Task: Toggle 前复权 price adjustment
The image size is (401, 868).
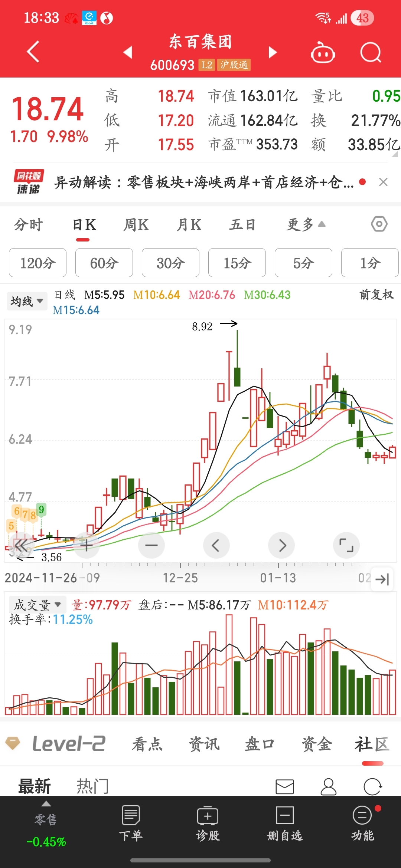Action: (376, 295)
